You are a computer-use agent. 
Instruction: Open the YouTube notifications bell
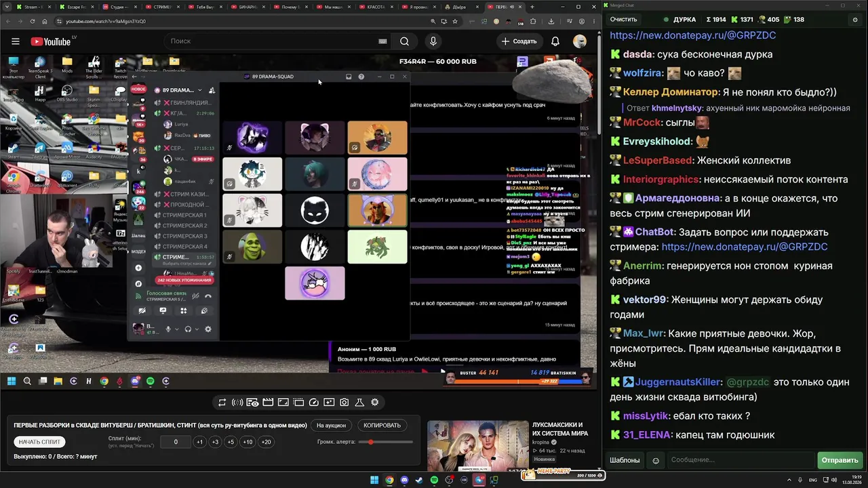[x=555, y=41]
